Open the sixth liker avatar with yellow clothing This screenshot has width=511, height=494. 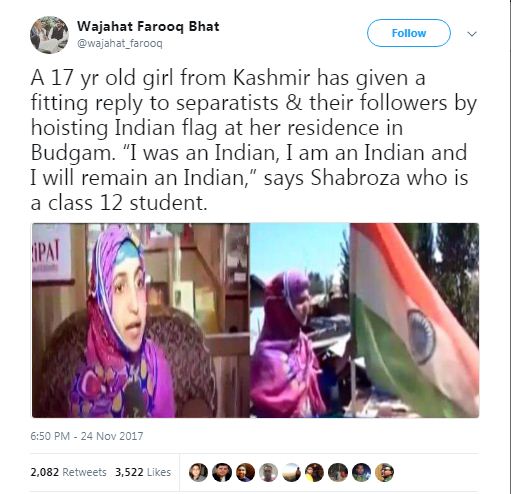(x=315, y=472)
